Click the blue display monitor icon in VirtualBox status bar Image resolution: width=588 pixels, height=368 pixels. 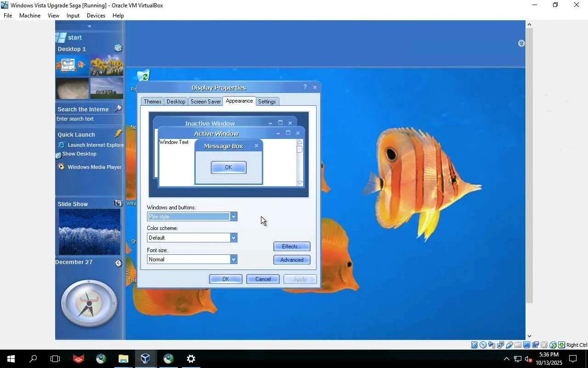[526, 345]
